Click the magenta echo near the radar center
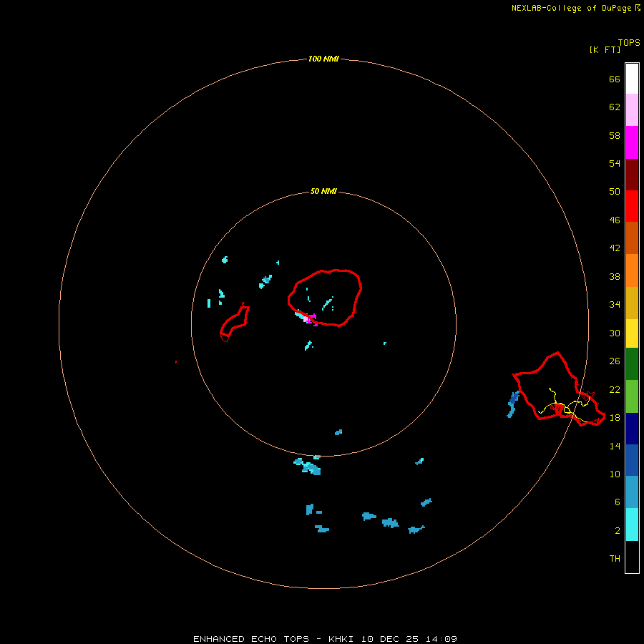Image resolution: width=644 pixels, height=644 pixels. tap(312, 319)
